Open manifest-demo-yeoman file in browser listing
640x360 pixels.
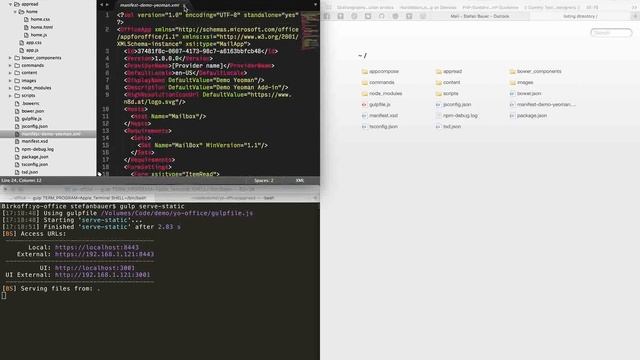(542, 104)
